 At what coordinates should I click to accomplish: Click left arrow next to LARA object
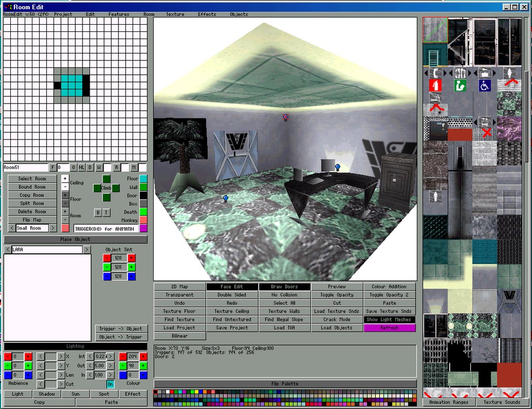7,250
